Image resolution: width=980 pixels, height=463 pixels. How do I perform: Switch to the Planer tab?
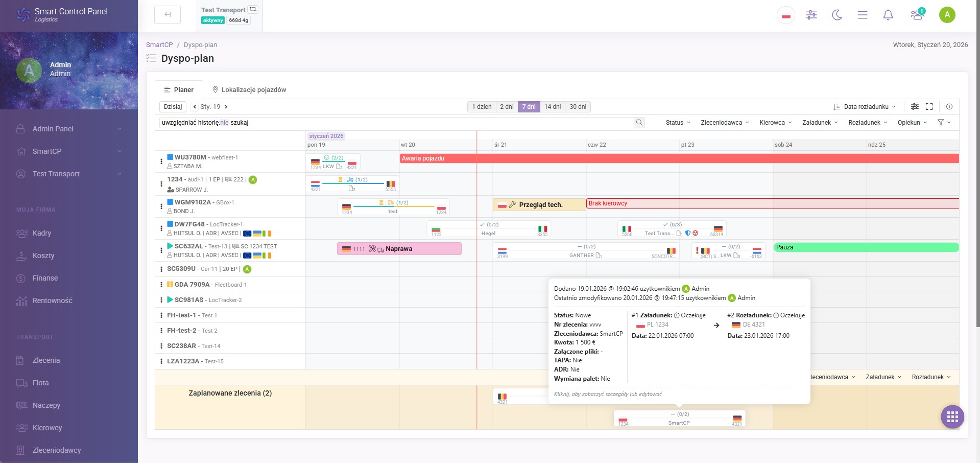pos(179,89)
